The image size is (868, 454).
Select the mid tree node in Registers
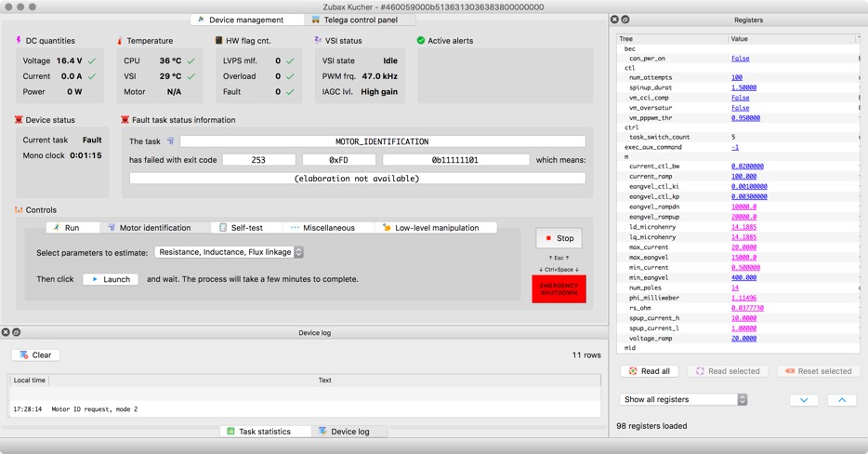point(629,348)
